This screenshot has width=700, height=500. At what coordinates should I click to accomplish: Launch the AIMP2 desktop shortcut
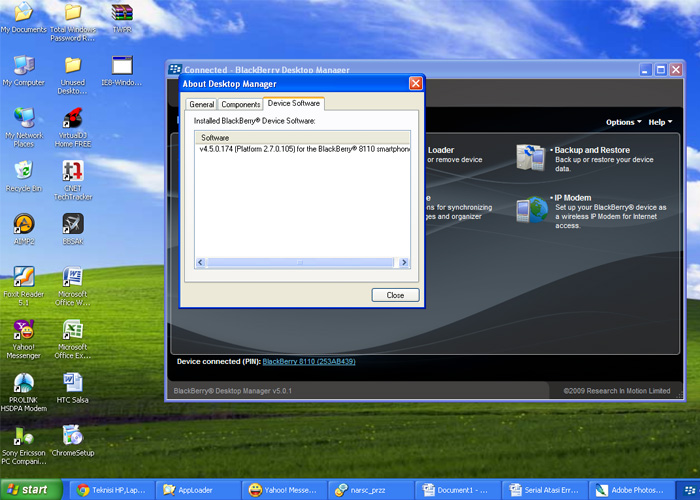23,223
